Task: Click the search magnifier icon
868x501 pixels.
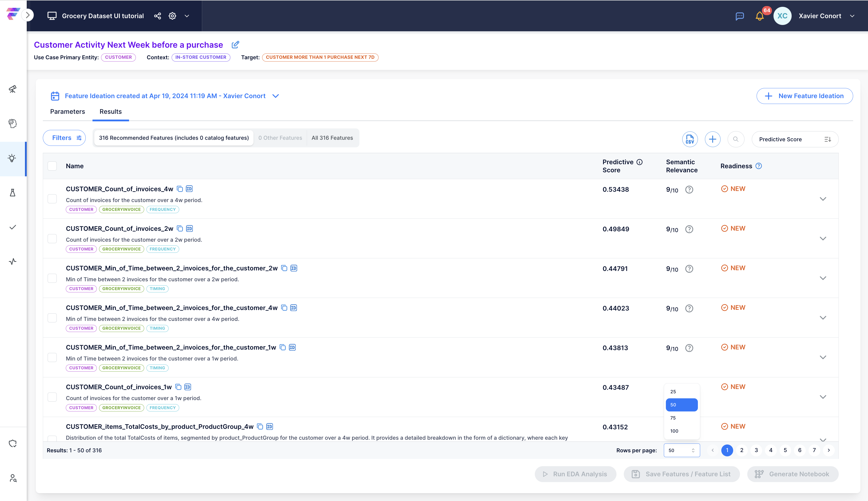Action: 736,139
